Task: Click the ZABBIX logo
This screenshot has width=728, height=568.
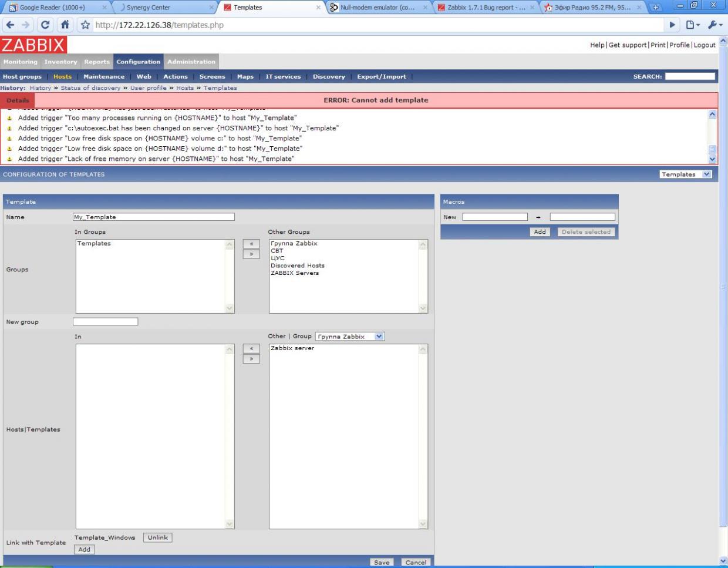Action: 33,45
